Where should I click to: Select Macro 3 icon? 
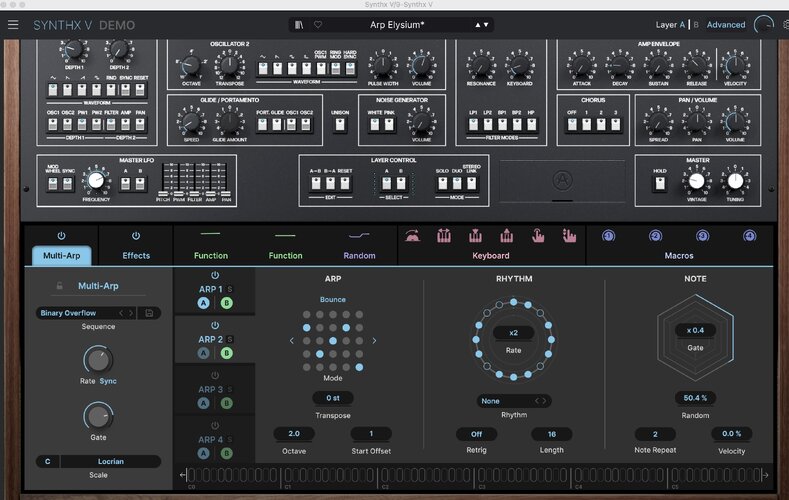coord(702,236)
